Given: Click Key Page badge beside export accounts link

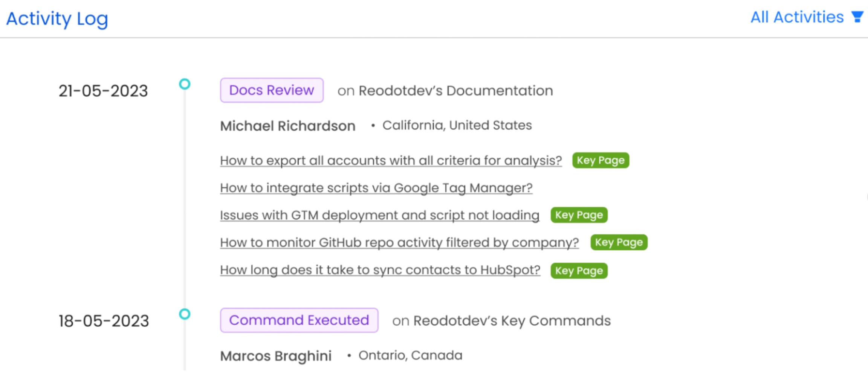Looking at the screenshot, I should [x=601, y=160].
